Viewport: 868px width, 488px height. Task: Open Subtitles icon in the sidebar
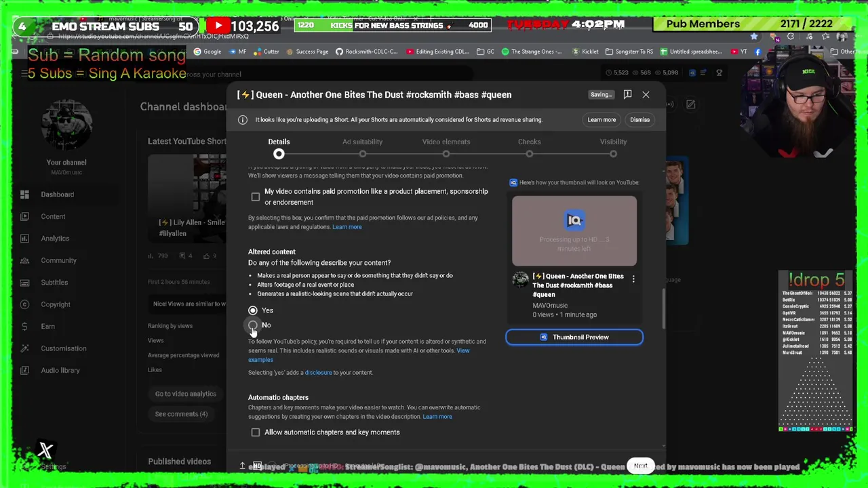[x=24, y=283]
